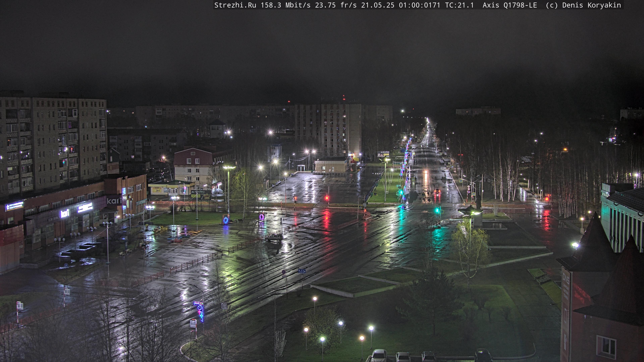644x362 pixels.
Task: Click the Axis Q1798-LE camera model
Action: (510, 5)
